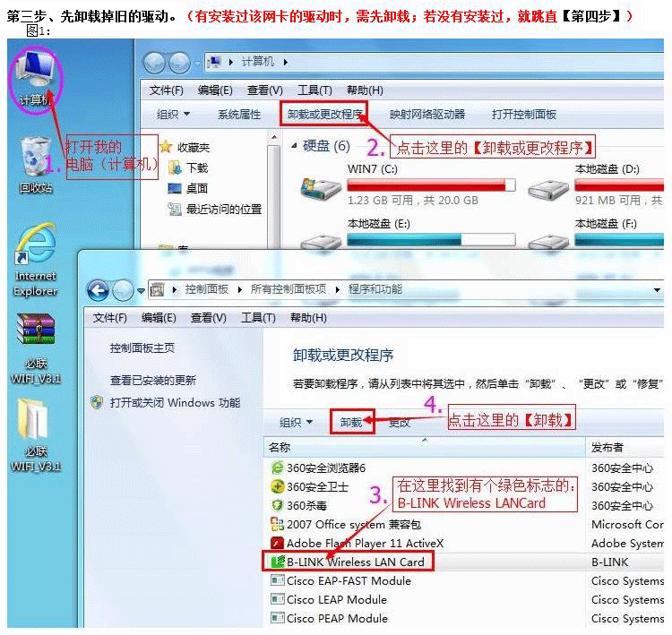Open 打开或关闭 Windows 功能 link
672x635 pixels.
coord(175,403)
